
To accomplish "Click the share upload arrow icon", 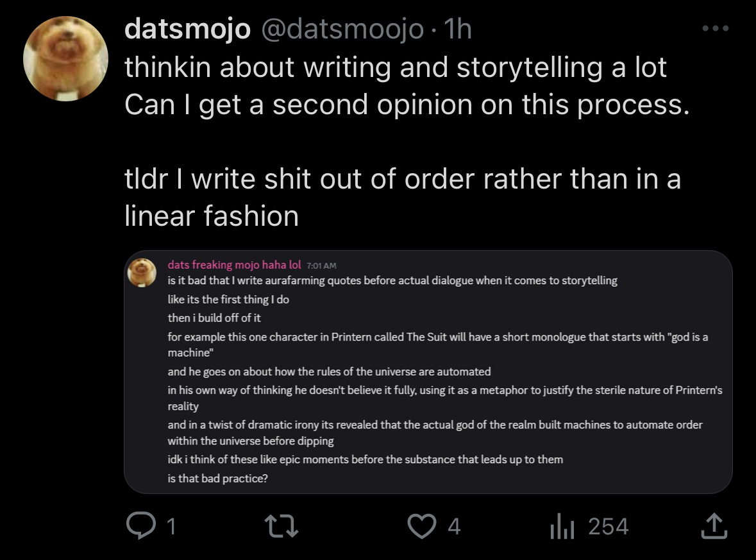I will [x=714, y=527].
